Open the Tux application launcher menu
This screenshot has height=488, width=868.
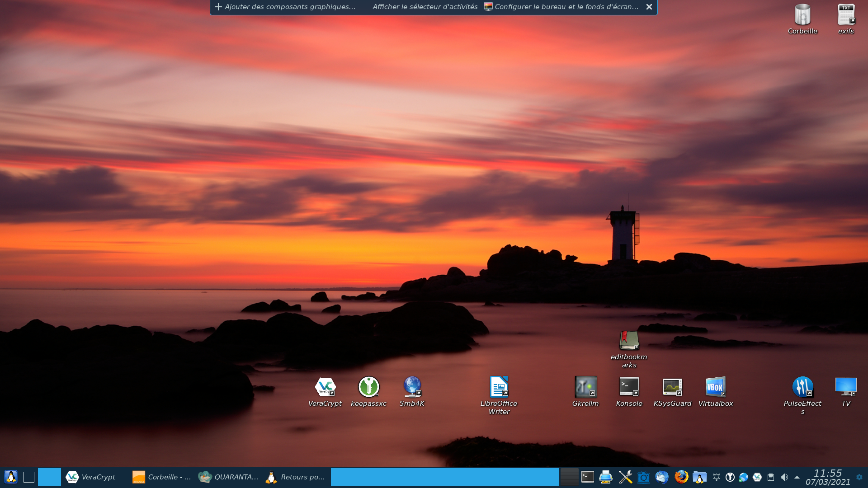coord(11,477)
